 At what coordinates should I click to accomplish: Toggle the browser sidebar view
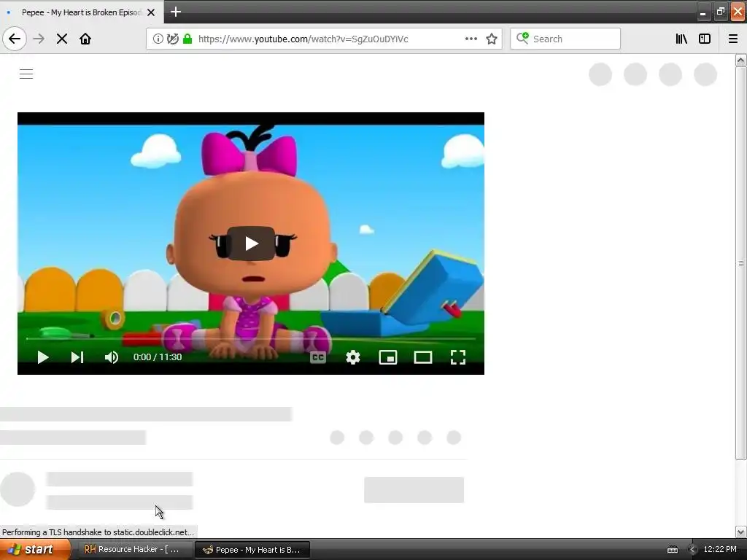pos(705,39)
